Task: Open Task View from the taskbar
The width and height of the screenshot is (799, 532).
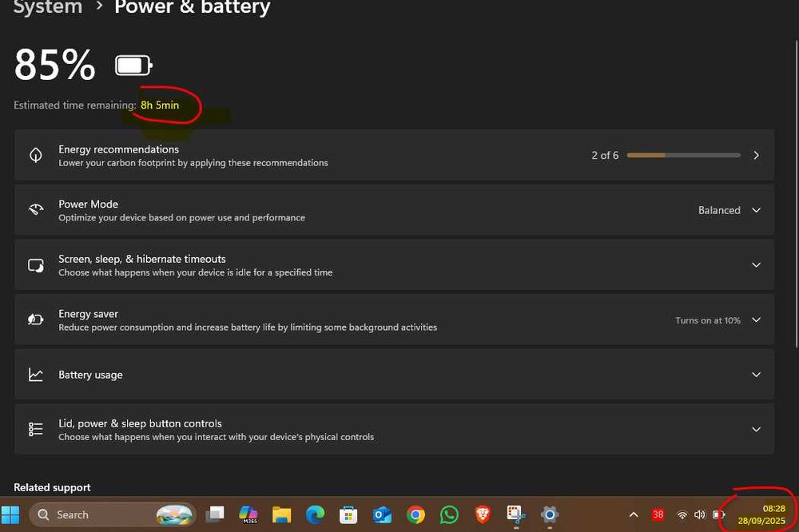Action: point(214,514)
